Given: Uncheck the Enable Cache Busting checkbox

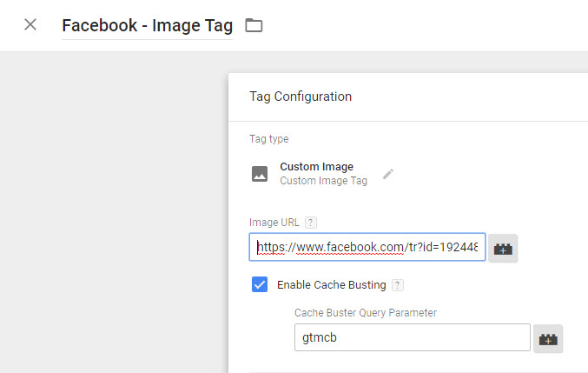Looking at the screenshot, I should [260, 284].
